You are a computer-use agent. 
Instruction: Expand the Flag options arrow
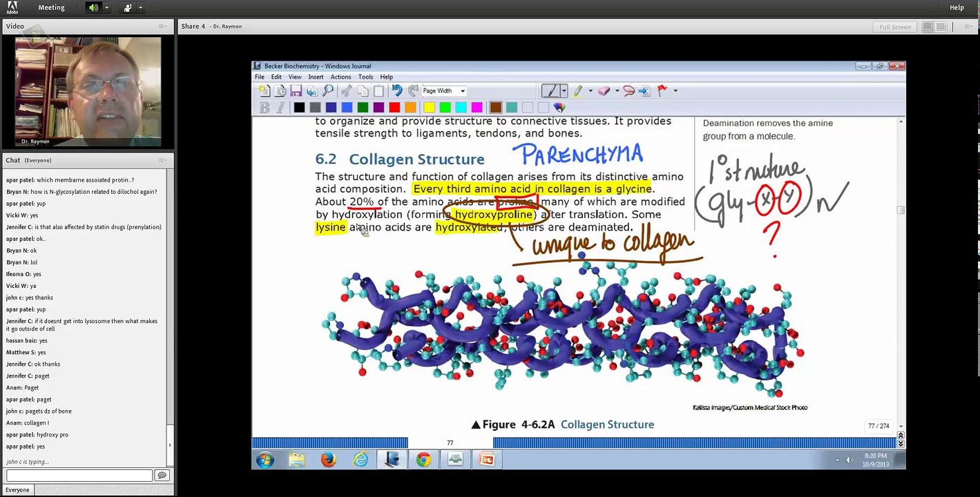tap(675, 90)
